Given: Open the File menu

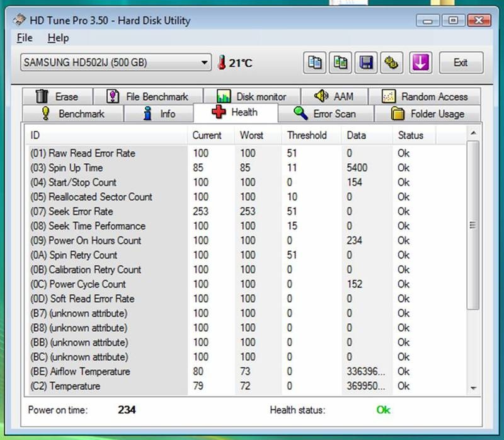Looking at the screenshot, I should 24,38.
